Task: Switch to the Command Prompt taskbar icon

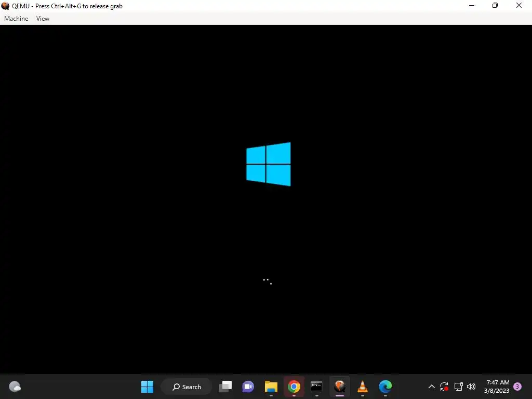Action: tap(316, 387)
